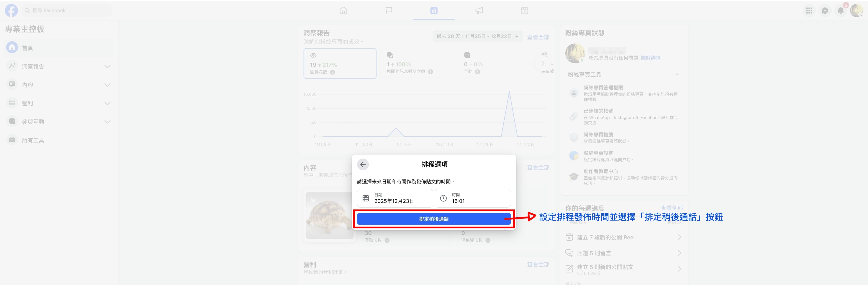Viewport: 868px width, 285px height.
Task: Click the info icon next to 淨追蹤次數
Action: point(488,240)
